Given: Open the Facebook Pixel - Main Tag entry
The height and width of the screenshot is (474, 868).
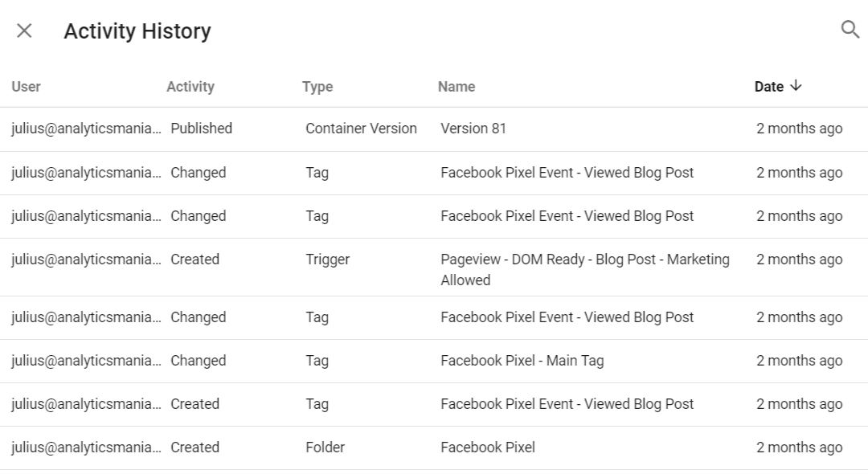Looking at the screenshot, I should pos(522,361).
